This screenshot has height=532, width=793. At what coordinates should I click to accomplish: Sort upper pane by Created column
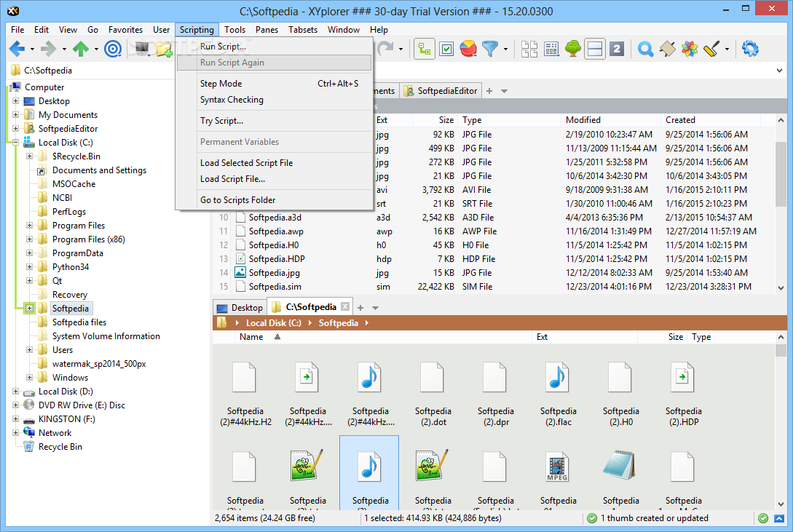point(710,120)
